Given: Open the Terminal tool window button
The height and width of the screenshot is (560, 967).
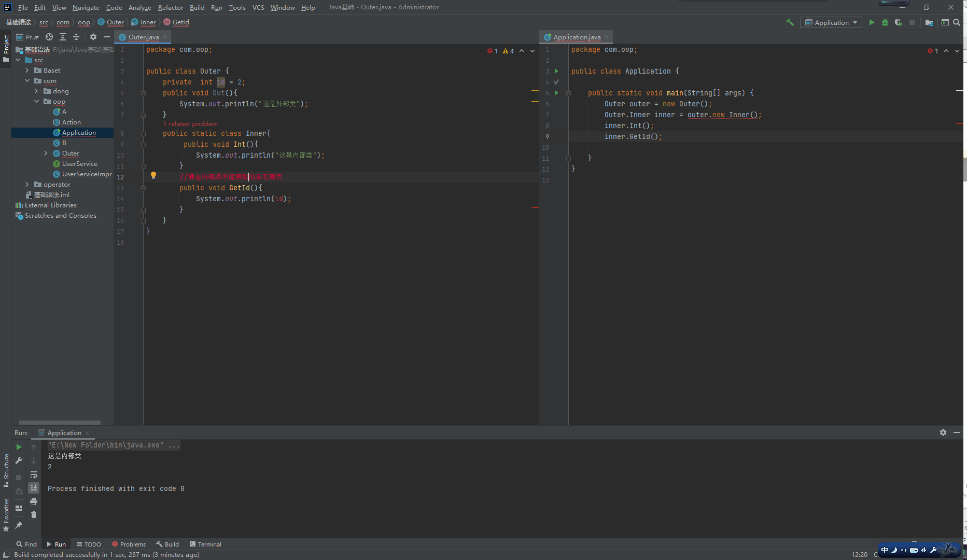Looking at the screenshot, I should 205,544.
